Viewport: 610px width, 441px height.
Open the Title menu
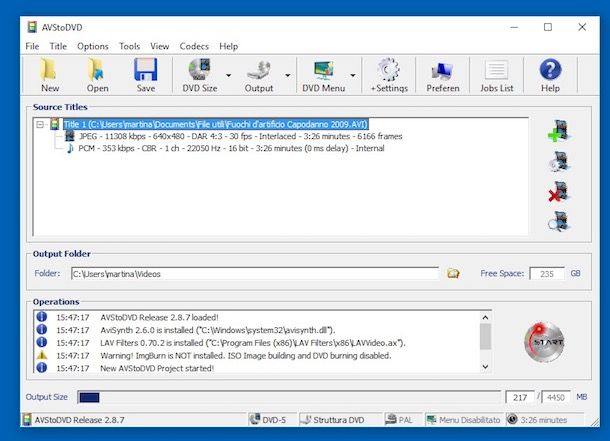pyautogui.click(x=58, y=46)
